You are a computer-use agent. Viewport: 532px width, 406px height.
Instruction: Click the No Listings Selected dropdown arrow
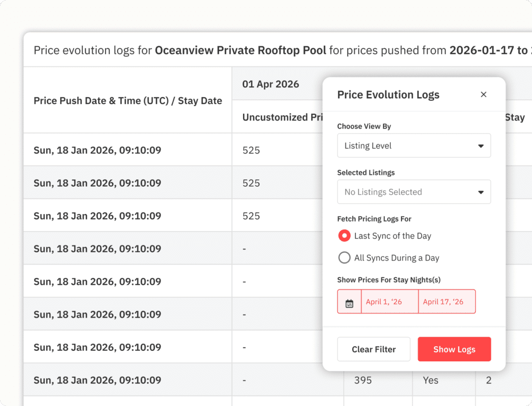[x=481, y=193]
